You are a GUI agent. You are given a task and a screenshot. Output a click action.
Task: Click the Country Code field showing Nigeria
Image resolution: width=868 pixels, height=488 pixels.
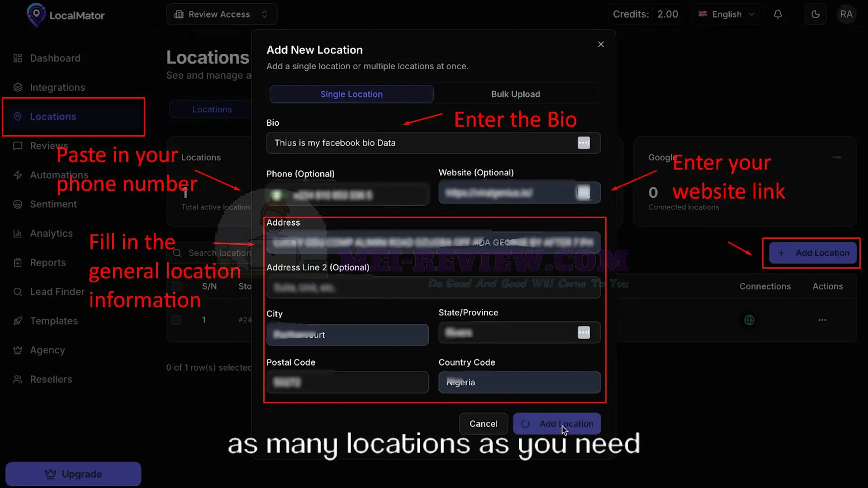click(x=519, y=383)
